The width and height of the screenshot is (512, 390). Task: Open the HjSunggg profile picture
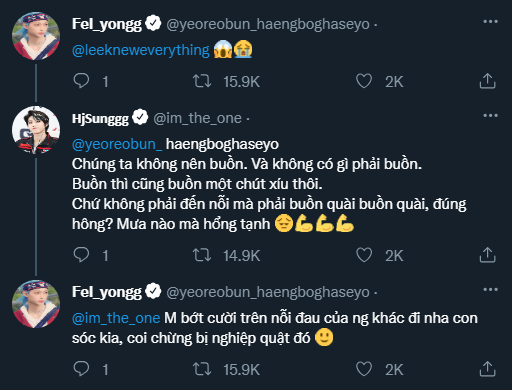[x=36, y=130]
